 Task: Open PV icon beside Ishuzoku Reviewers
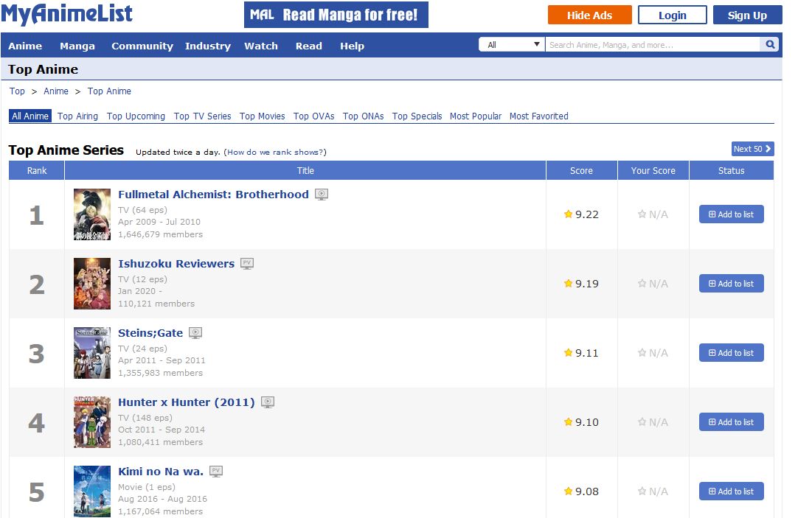[x=247, y=264]
